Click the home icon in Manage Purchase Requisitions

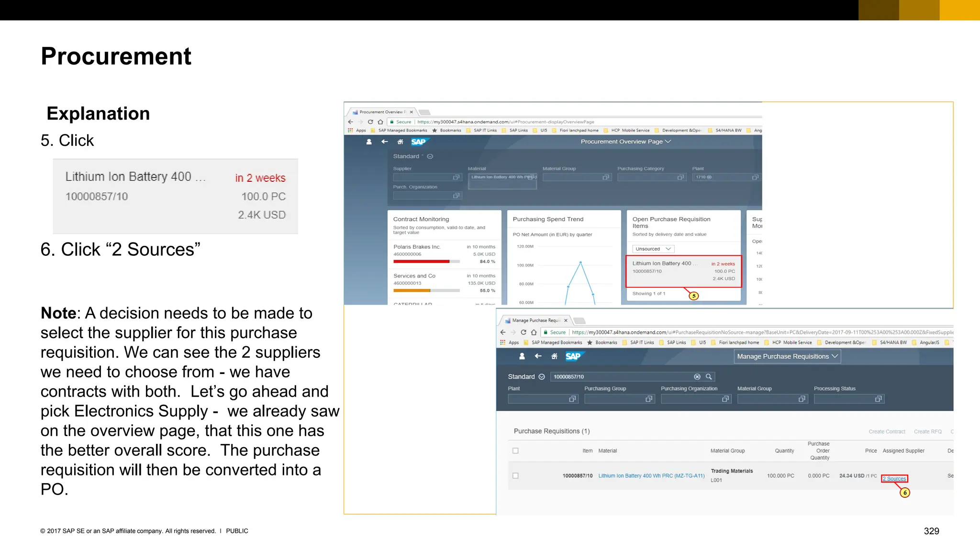click(554, 356)
